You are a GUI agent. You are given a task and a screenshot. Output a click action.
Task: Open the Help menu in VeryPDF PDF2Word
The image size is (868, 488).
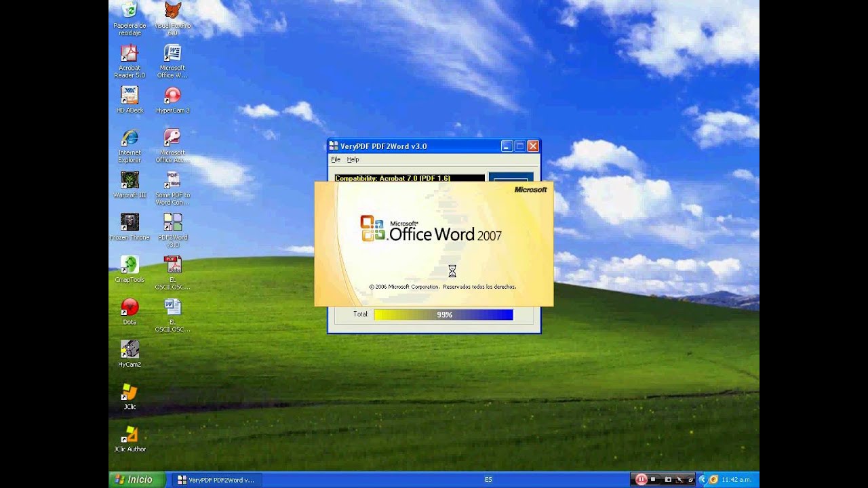pos(353,159)
